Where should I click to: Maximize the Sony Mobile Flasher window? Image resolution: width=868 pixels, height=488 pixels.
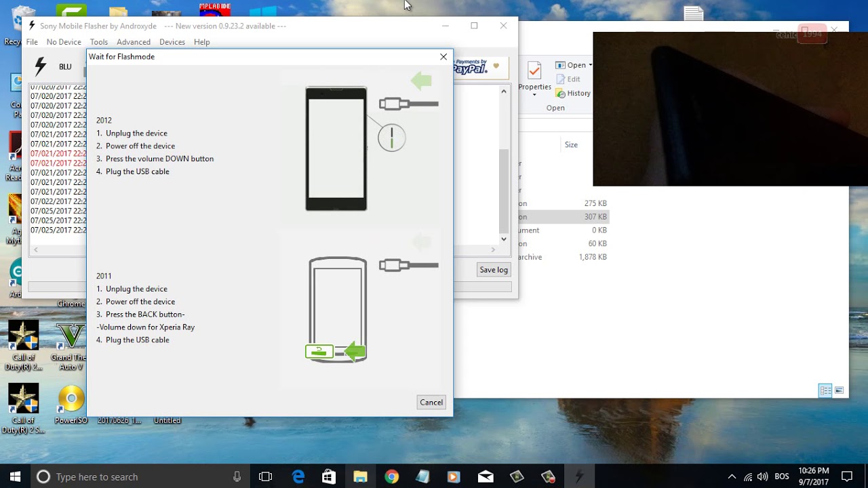pos(474,26)
